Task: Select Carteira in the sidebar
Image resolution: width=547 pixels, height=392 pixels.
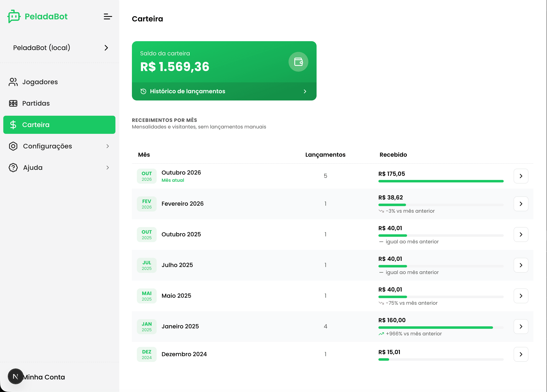Action: point(59,125)
